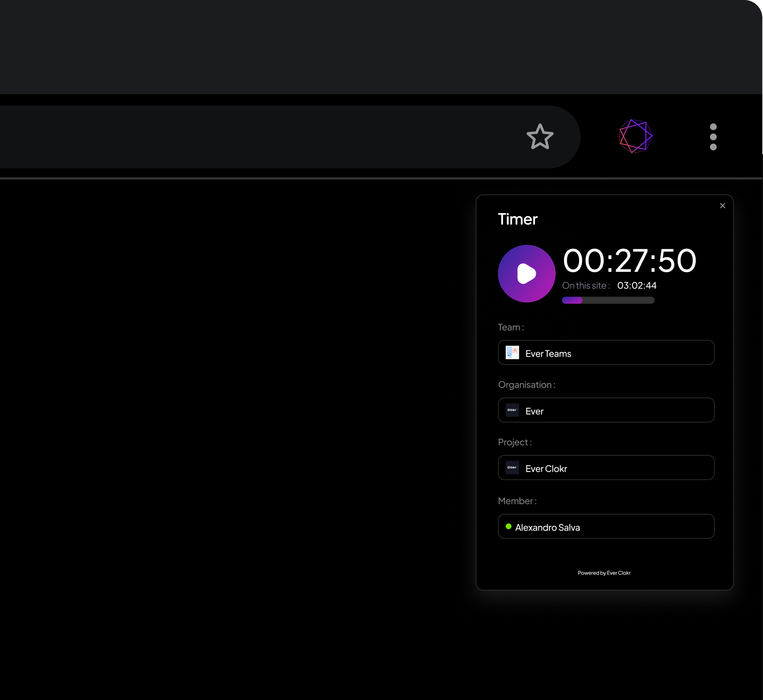Start the timer with the play button
This screenshot has width=763, height=700.
pyautogui.click(x=526, y=274)
